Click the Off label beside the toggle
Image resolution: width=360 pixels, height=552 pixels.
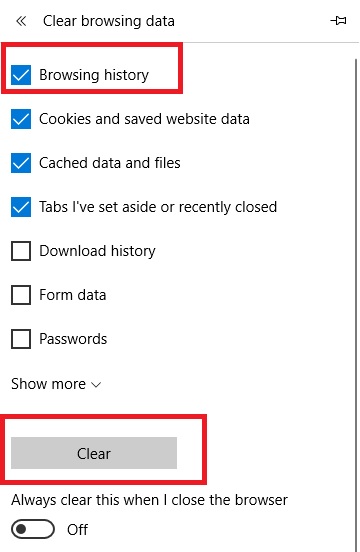(77, 529)
